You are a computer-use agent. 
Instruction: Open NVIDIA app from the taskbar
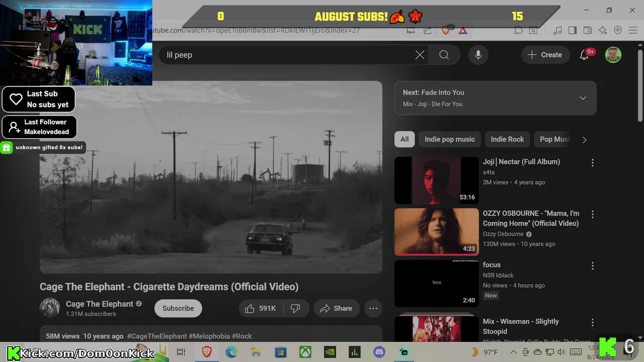(x=330, y=352)
